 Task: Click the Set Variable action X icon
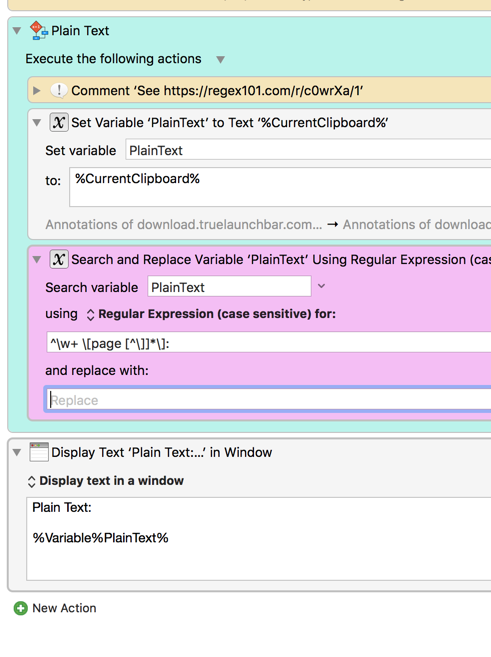pyautogui.click(x=59, y=122)
